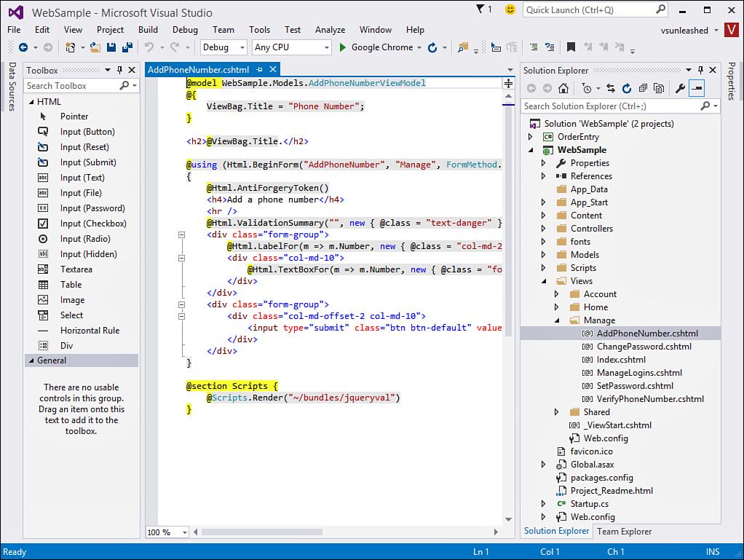
Task: Click the New Project toolbar icon
Action: click(x=70, y=47)
